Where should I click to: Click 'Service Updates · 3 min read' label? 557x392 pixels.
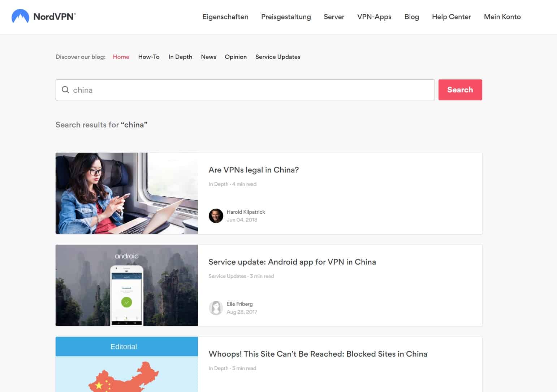241,276
